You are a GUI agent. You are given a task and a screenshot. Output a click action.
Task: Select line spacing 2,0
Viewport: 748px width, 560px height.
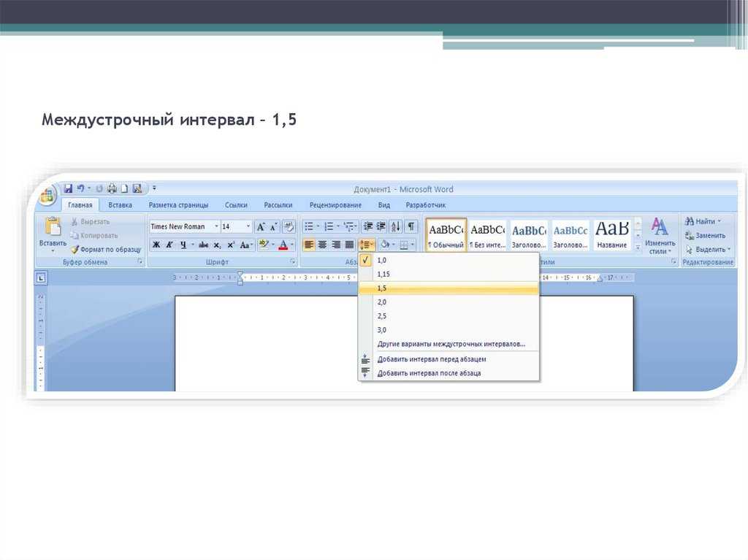coord(449,302)
